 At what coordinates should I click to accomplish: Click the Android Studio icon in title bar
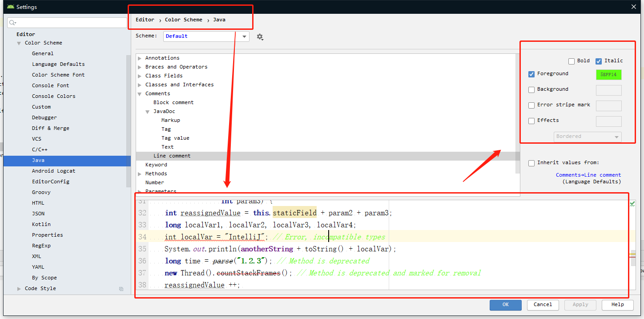click(x=11, y=7)
